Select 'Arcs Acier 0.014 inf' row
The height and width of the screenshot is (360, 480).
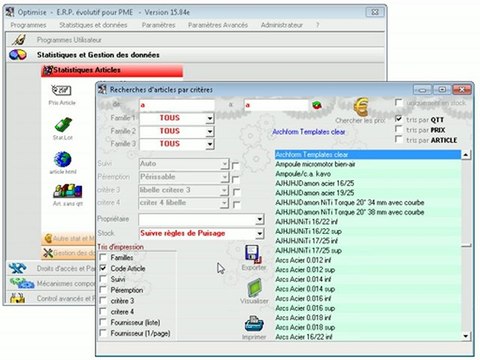[368, 279]
